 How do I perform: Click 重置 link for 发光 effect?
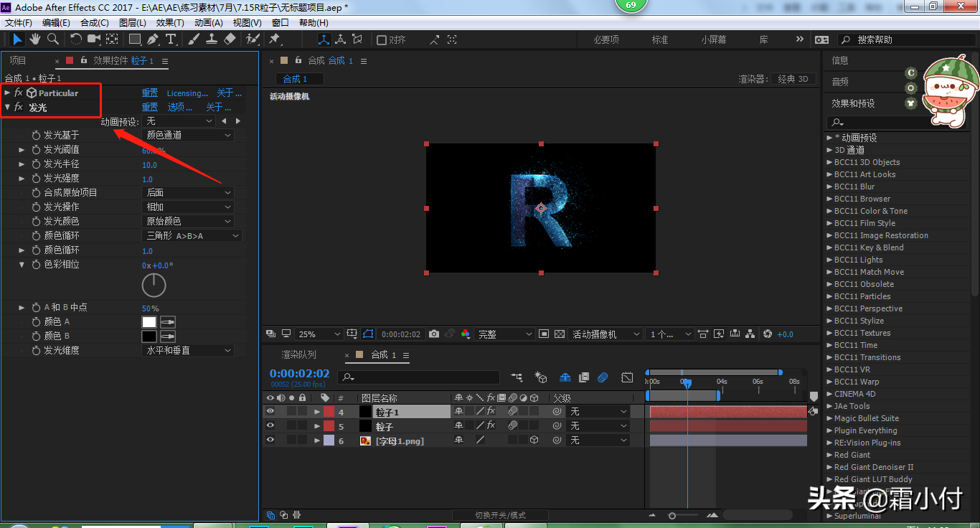point(149,108)
